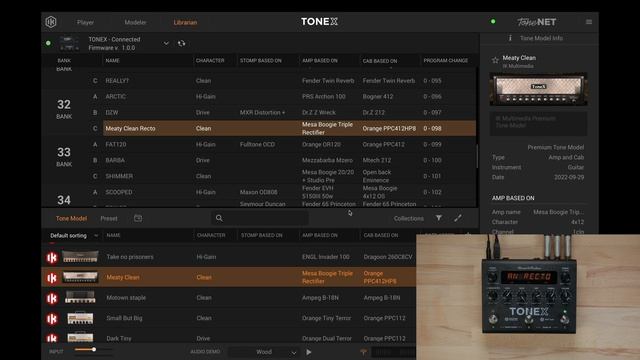Click the bank list scrollbar
This screenshot has height=360, width=640.
[477, 156]
